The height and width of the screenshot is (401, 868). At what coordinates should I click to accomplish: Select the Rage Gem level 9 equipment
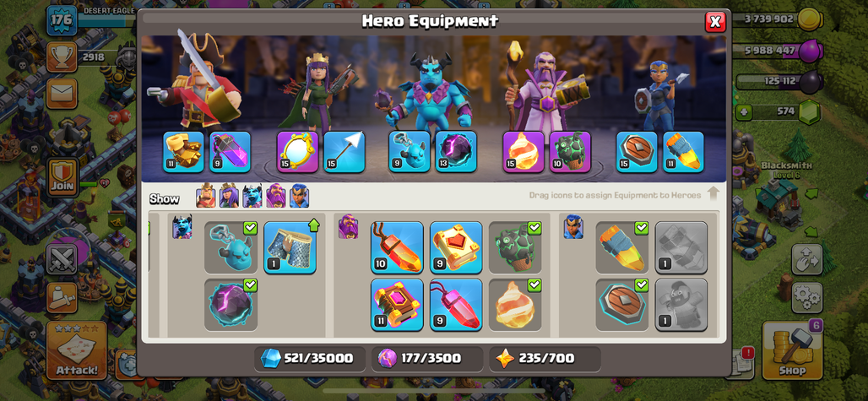tap(456, 305)
